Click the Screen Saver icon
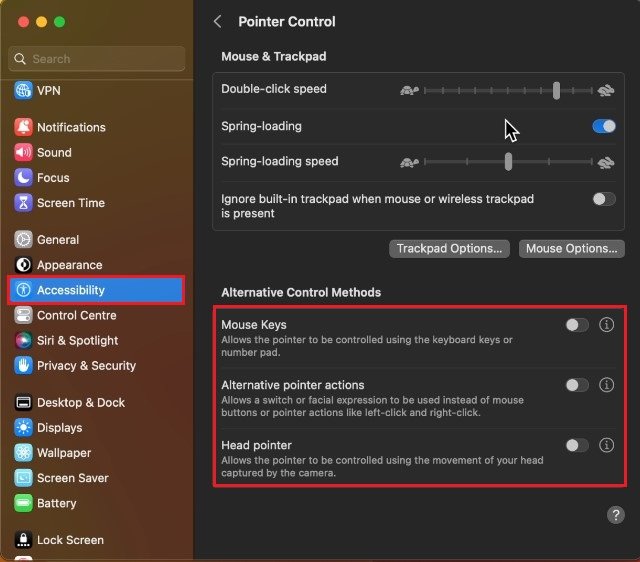The image size is (640, 562). point(23,478)
